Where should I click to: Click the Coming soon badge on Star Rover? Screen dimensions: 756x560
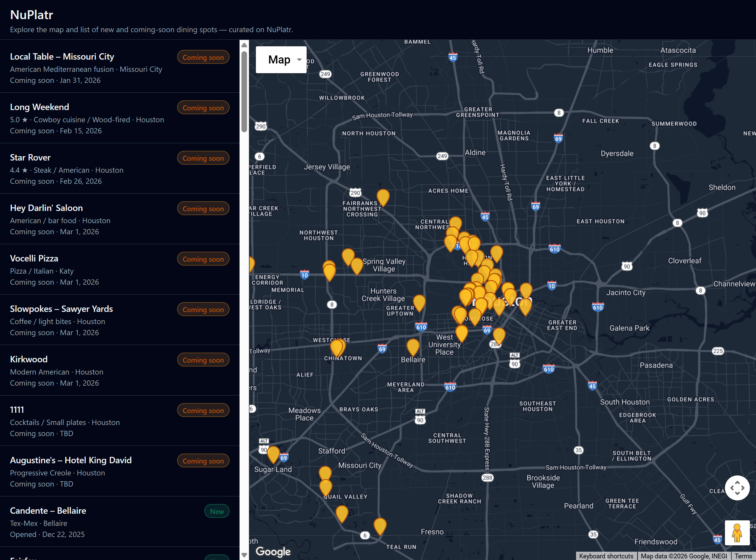coord(203,158)
